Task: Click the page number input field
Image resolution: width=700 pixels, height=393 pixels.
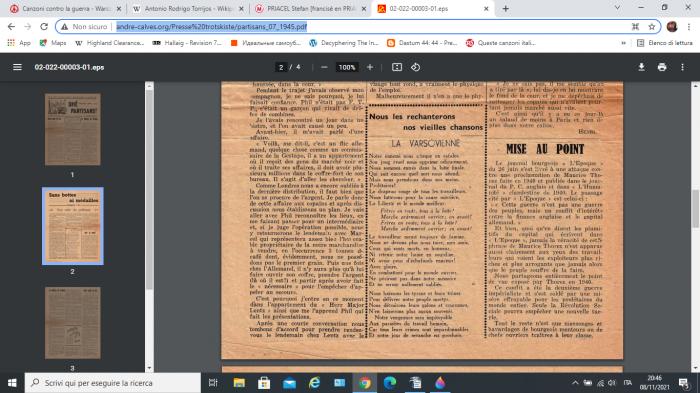Action: click(281, 67)
